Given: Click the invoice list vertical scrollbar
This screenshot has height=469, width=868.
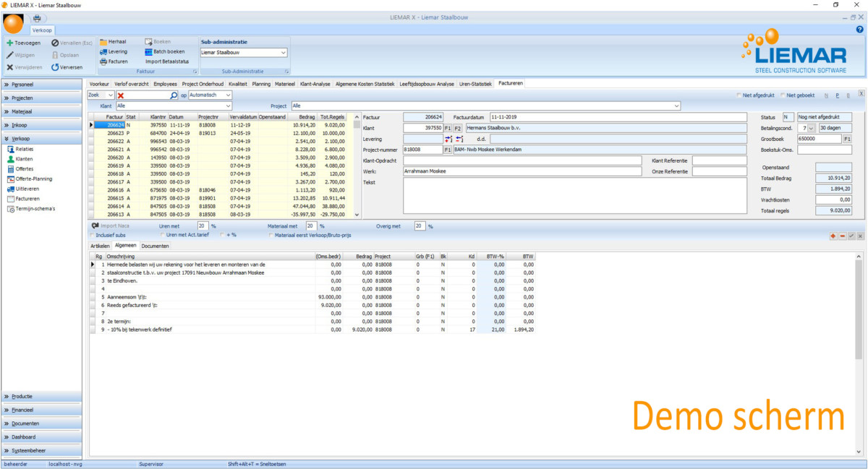Looking at the screenshot, I should coord(356,166).
